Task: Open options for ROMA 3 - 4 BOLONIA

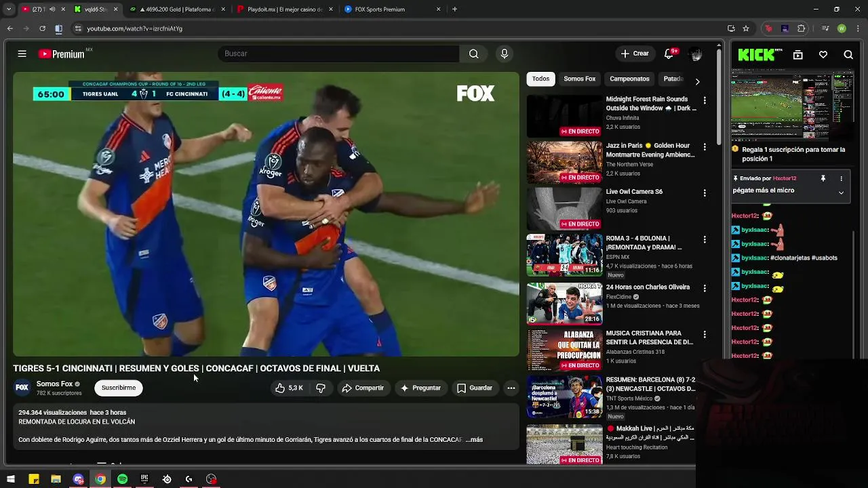Action: 705,239
